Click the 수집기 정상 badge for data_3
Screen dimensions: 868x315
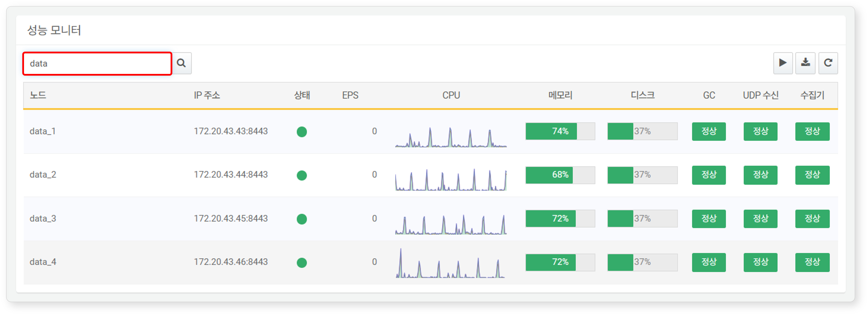812,219
